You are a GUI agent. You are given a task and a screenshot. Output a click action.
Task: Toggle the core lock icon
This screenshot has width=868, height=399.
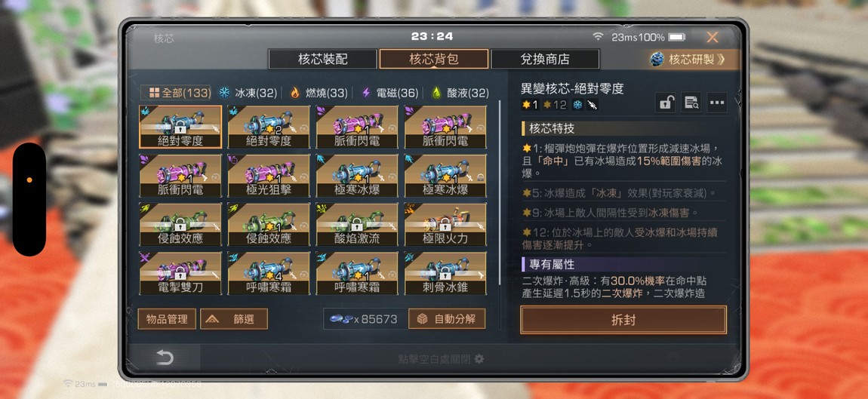[666, 103]
